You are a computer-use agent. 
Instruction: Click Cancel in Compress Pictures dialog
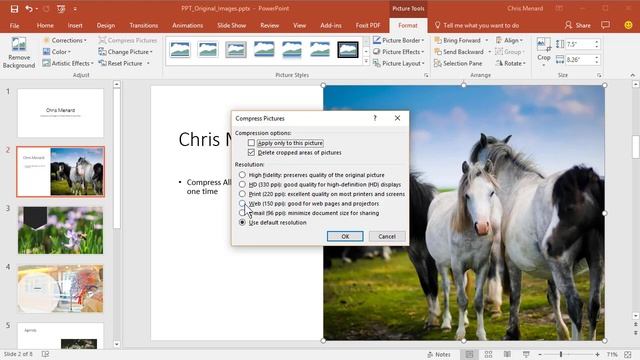coord(387,236)
